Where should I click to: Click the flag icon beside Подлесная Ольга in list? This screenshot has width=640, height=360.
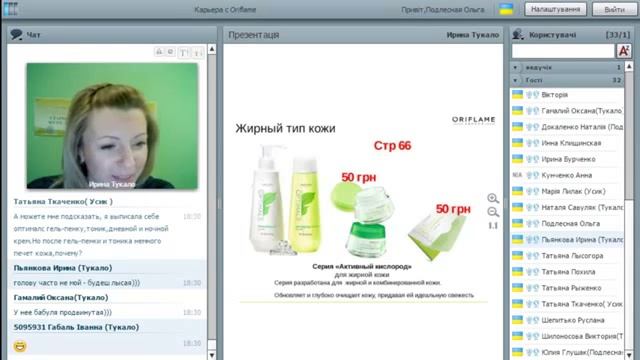pyautogui.click(x=518, y=223)
